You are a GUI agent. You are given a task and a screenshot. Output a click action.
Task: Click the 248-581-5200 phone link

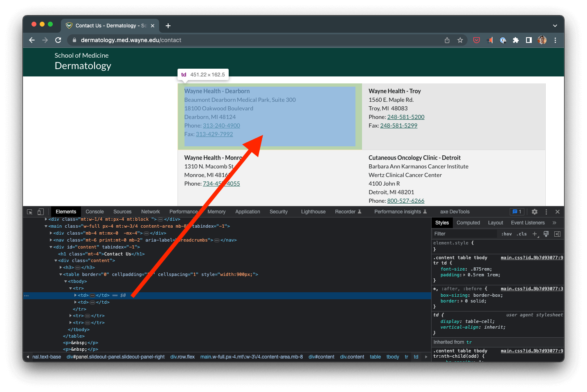tap(405, 117)
